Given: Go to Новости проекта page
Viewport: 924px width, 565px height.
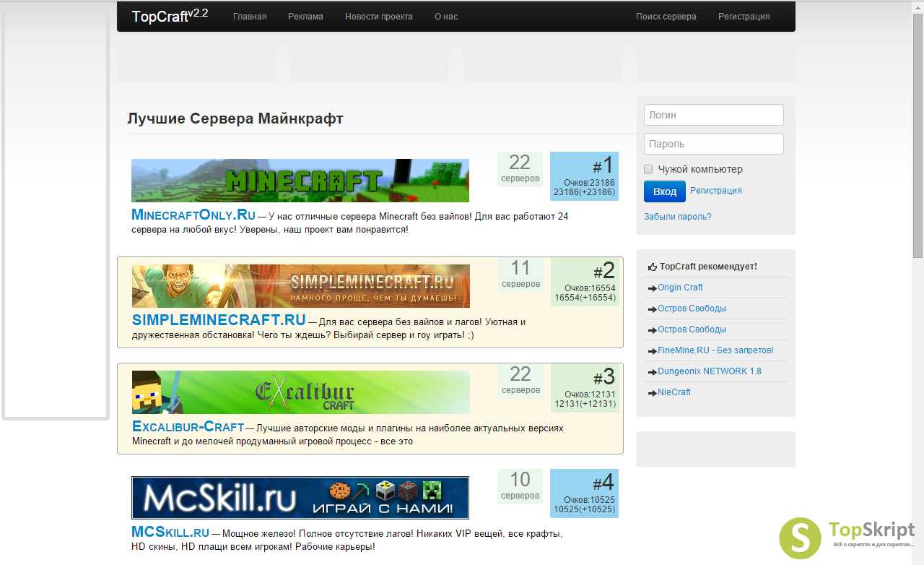Looking at the screenshot, I should [x=379, y=17].
